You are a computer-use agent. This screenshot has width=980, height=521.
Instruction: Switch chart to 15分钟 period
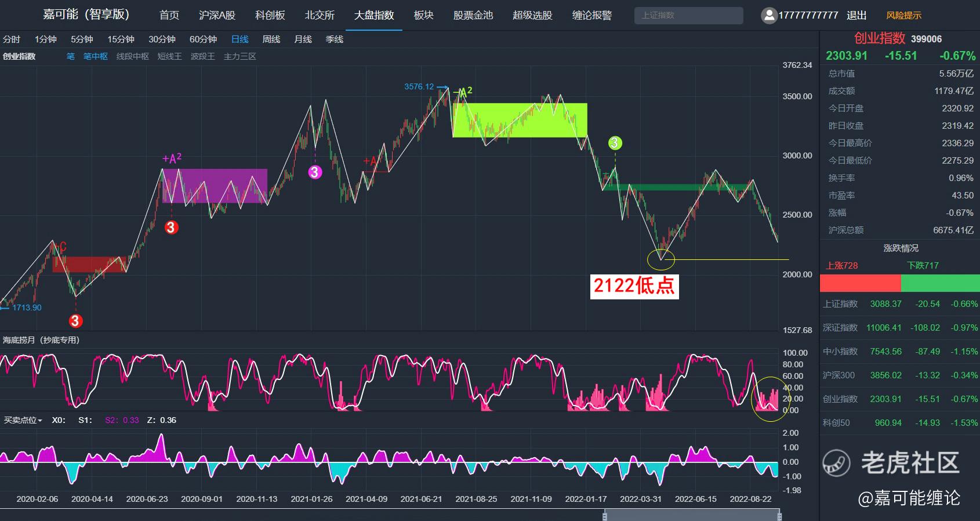coord(121,39)
